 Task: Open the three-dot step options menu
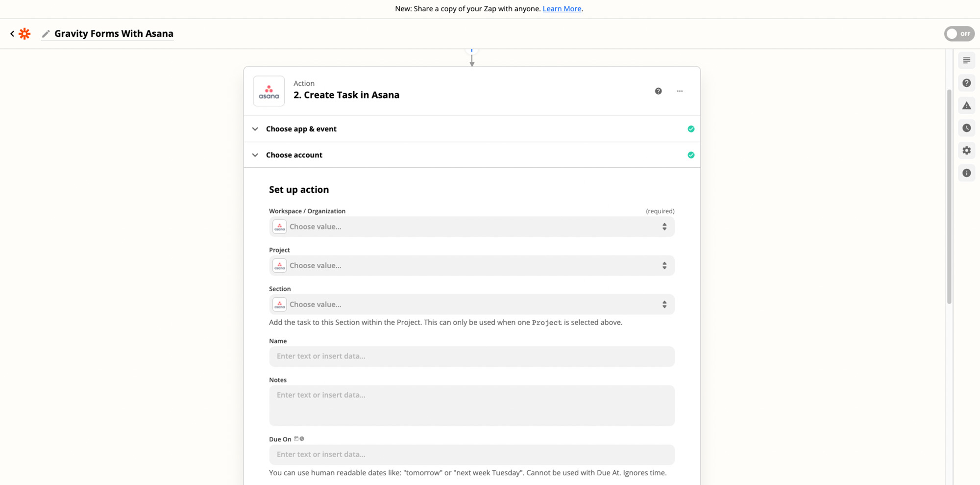point(680,91)
